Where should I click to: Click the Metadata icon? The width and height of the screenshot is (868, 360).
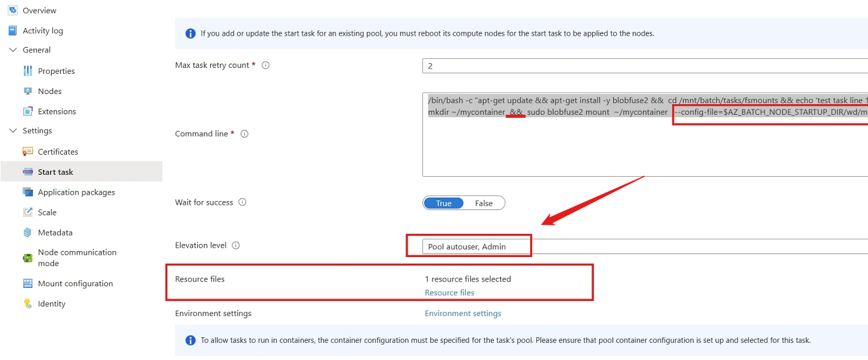click(28, 233)
